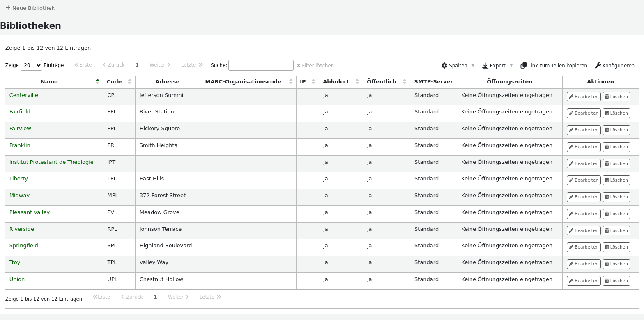The image size is (644, 320).
Task: Open the Springfield library link
Action: pyautogui.click(x=24, y=245)
